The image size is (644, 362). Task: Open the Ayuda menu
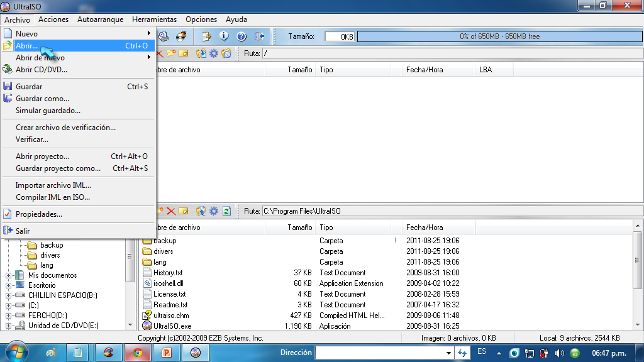coord(236,19)
